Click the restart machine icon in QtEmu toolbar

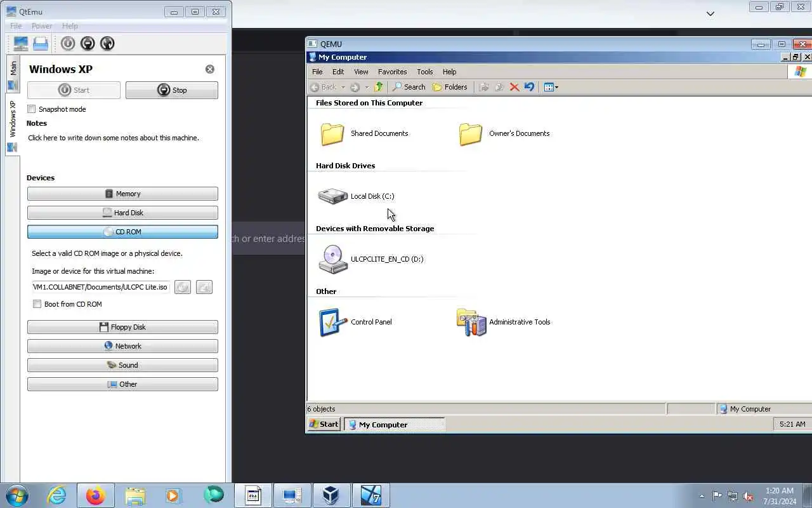[107, 43]
